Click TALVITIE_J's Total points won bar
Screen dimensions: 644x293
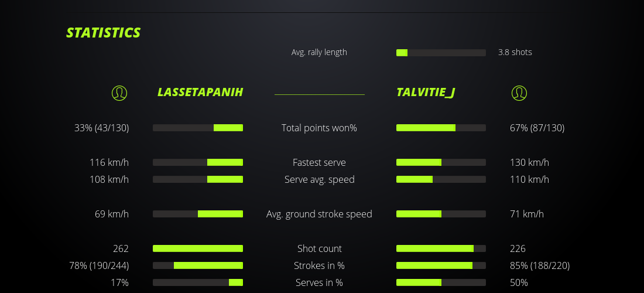441,128
